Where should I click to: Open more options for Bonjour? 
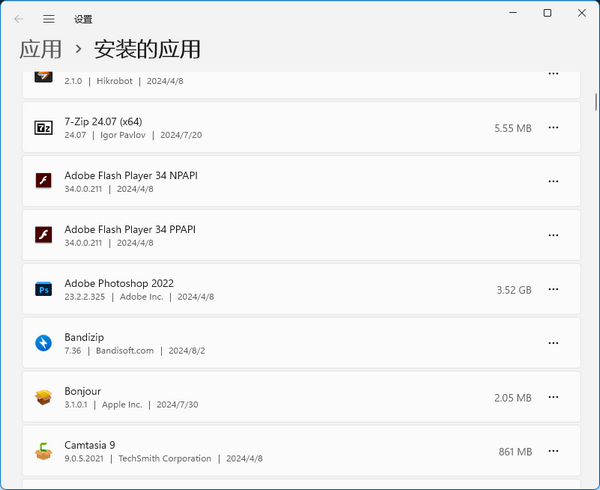pos(553,397)
